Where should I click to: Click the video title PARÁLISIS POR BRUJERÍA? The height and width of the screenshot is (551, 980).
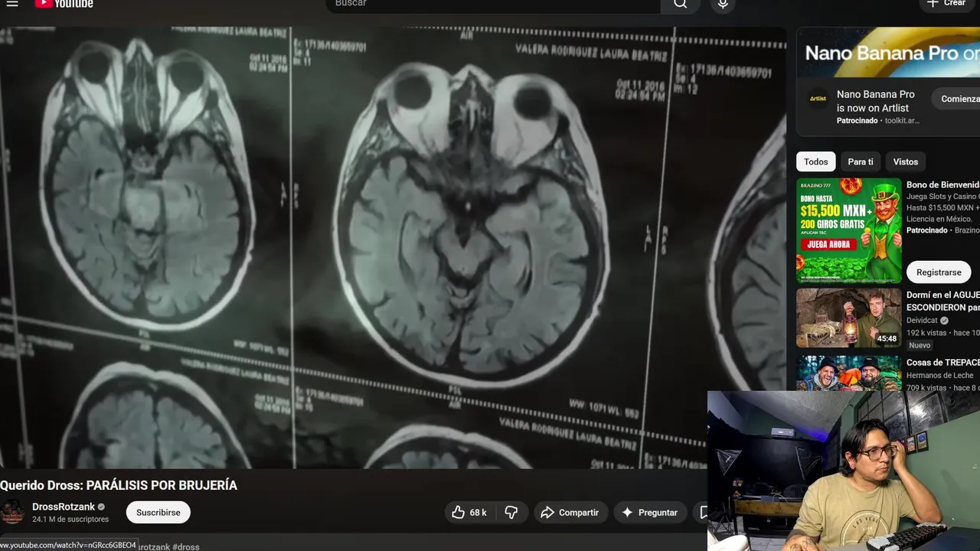click(x=119, y=485)
